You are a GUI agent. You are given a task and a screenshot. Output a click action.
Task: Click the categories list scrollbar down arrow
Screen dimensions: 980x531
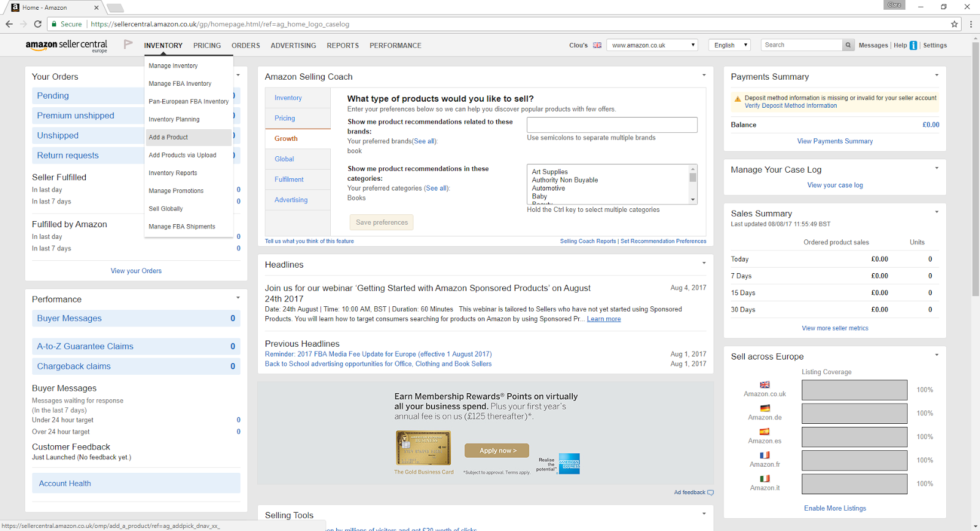pyautogui.click(x=693, y=200)
